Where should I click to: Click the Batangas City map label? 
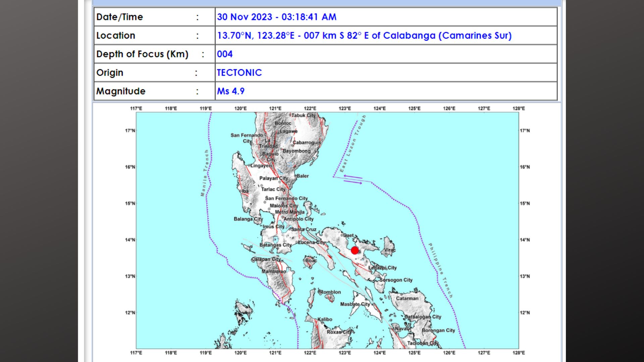tap(276, 245)
